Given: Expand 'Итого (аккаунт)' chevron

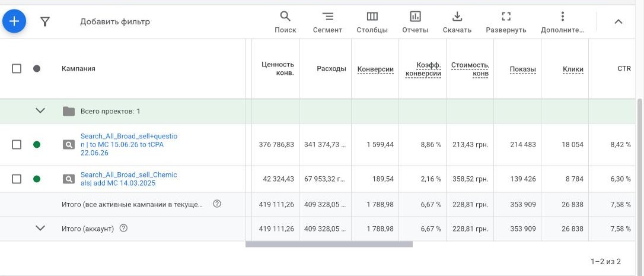Looking at the screenshot, I should point(40,228).
